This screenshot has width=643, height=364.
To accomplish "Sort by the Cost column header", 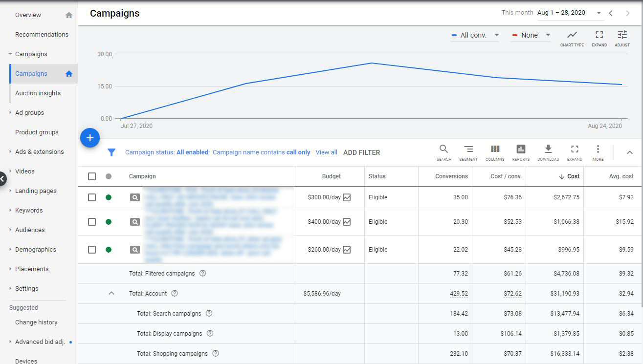I will point(569,176).
